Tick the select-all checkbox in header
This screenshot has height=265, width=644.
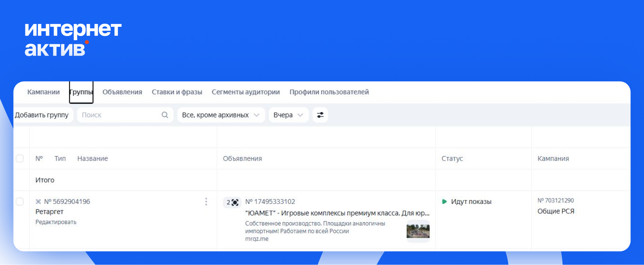(x=20, y=158)
